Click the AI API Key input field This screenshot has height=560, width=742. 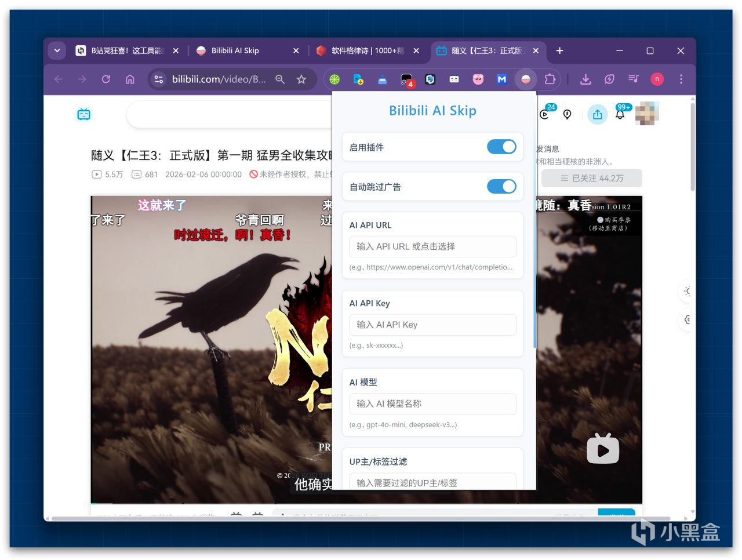pos(432,325)
